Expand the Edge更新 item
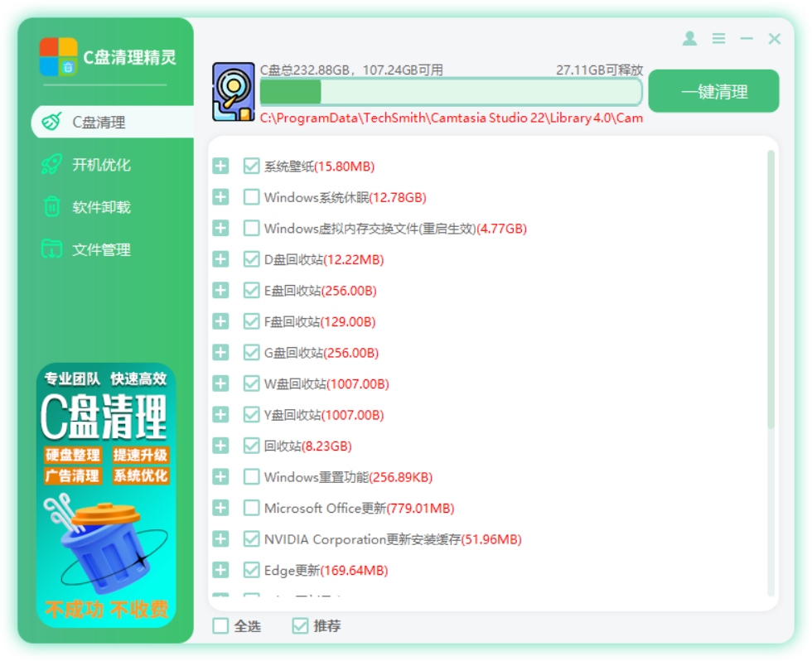The height and width of the screenshot is (661, 812). click(220, 570)
